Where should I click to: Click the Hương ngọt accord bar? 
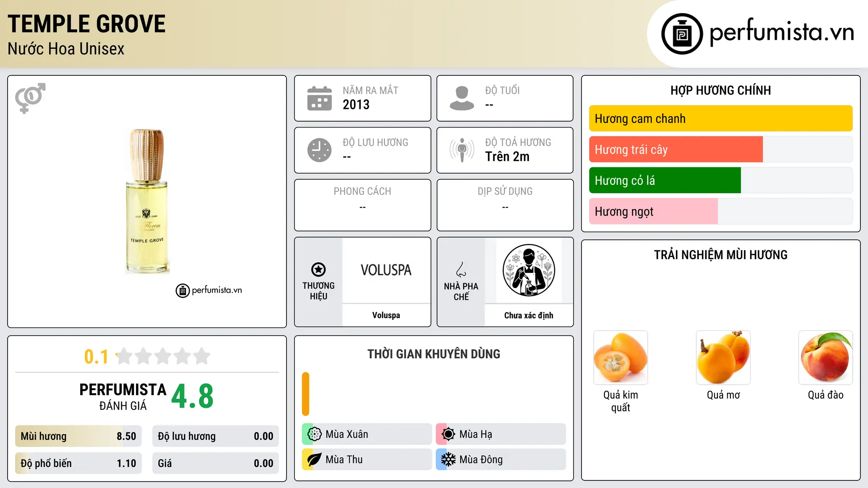click(x=721, y=211)
